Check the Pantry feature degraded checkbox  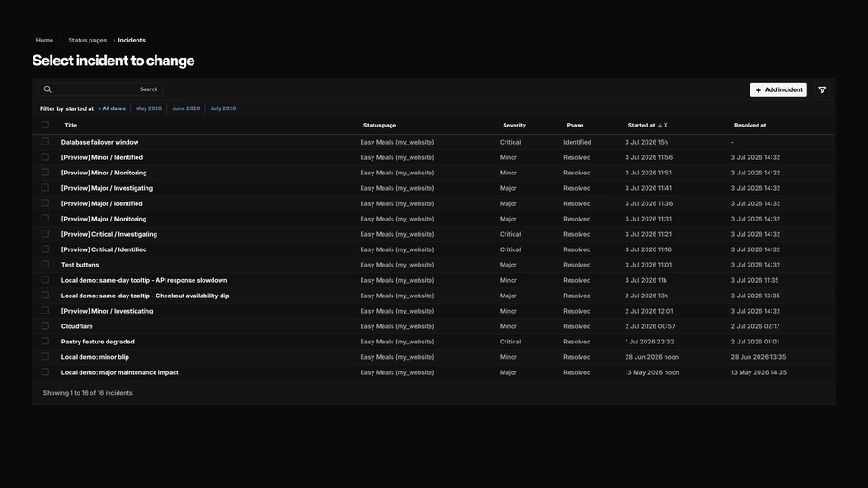45,342
